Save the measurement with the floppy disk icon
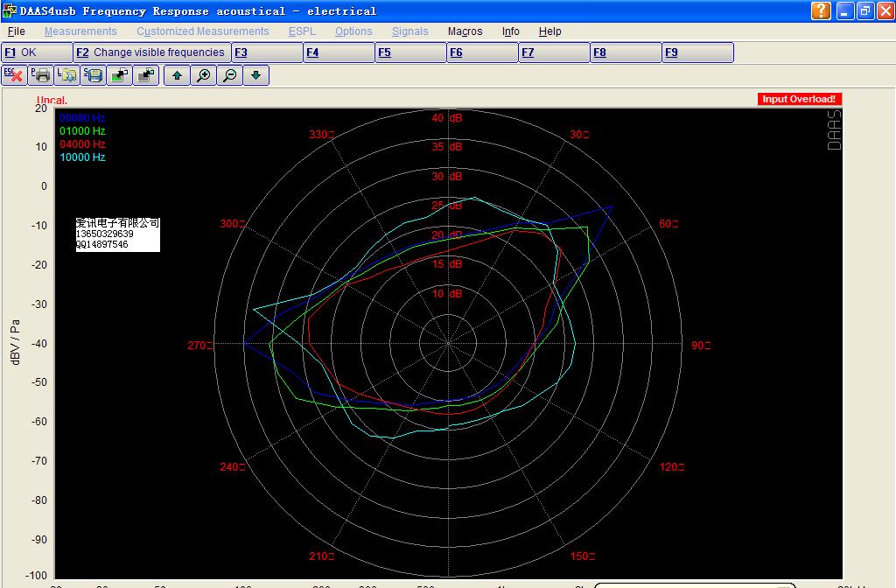The height and width of the screenshot is (588, 896). click(x=94, y=75)
